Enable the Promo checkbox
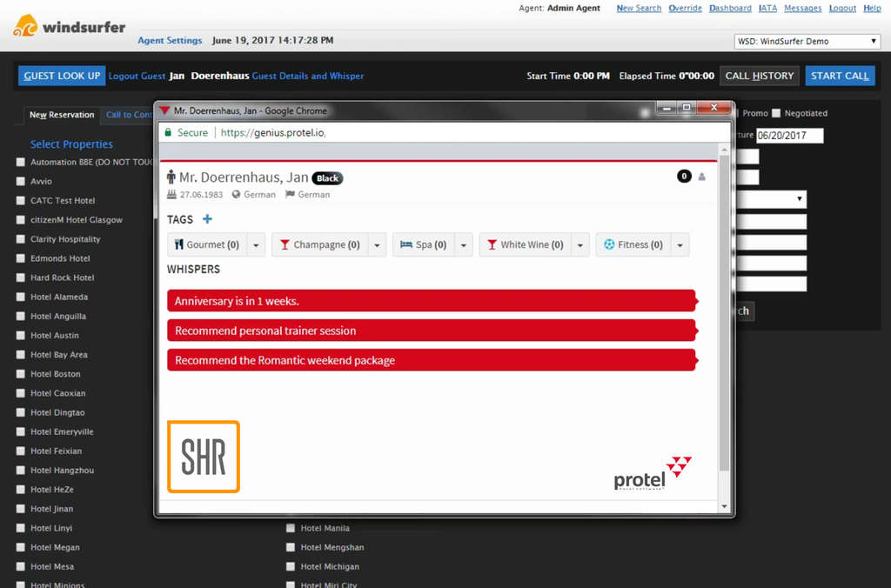 pos(738,113)
